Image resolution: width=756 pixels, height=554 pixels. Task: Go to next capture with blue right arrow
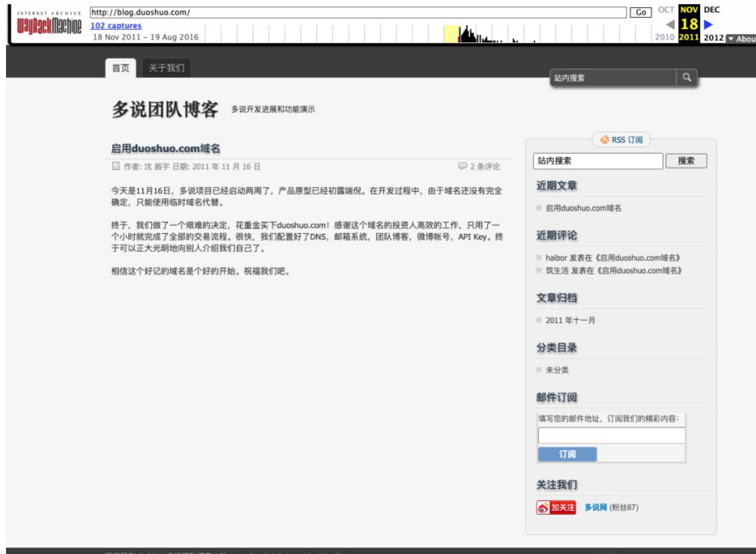pos(708,25)
